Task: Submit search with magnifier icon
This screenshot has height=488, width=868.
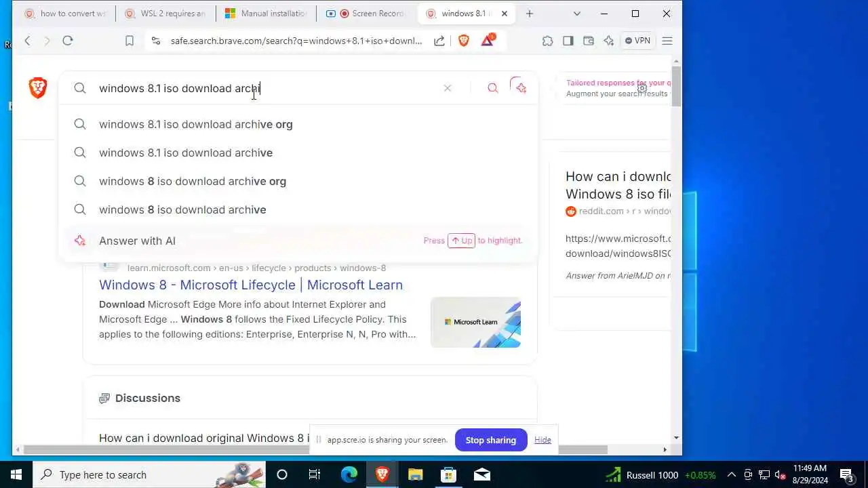Action: click(x=493, y=88)
